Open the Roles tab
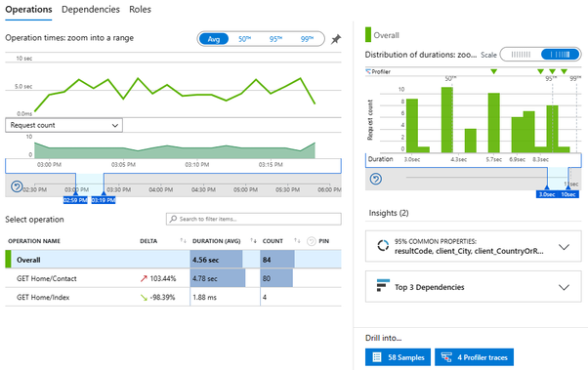This screenshot has width=588, height=370. pos(140,10)
